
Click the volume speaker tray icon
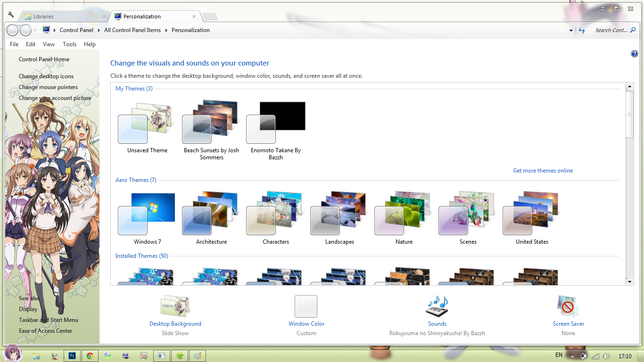point(606,356)
